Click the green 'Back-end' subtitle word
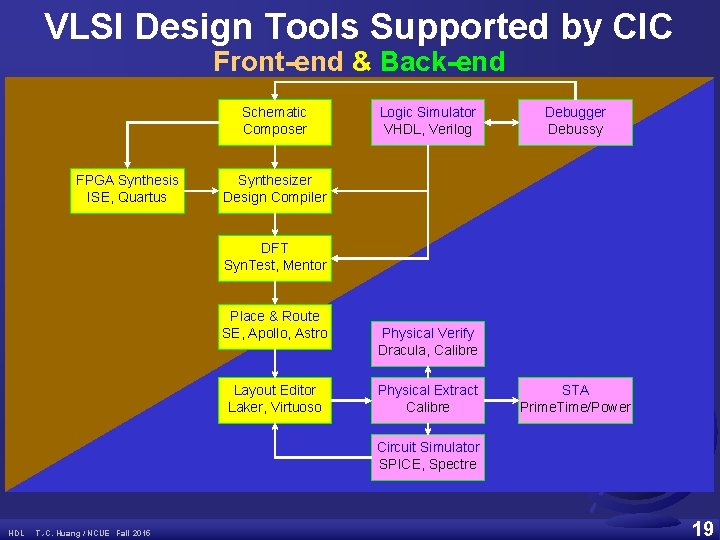720x540 pixels. coord(443,61)
